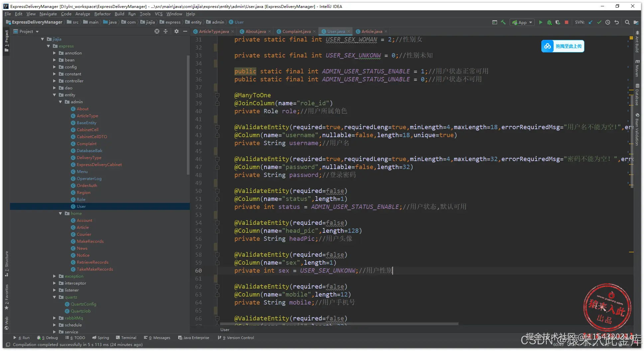This screenshot has height=351, width=644.
Task: Close the ArticleType.java tab
Action: coord(232,32)
